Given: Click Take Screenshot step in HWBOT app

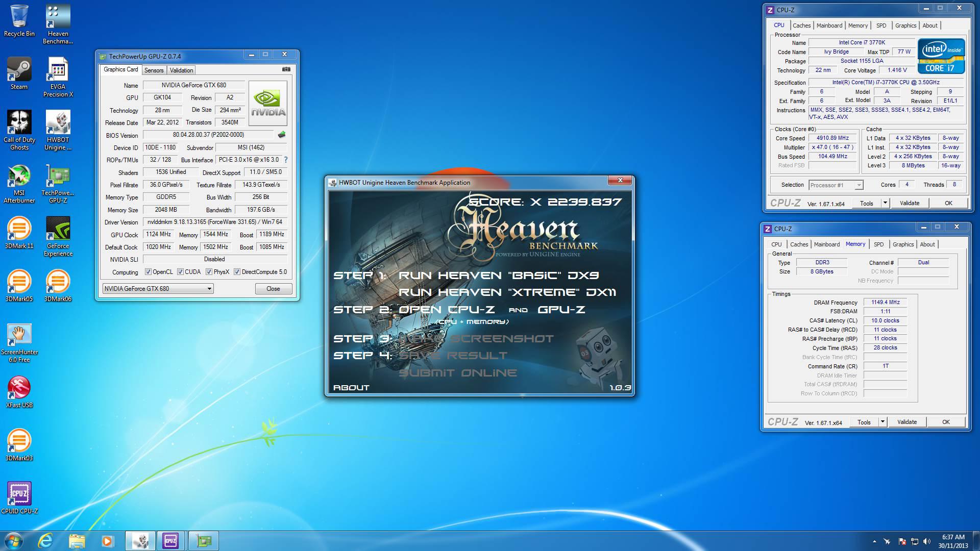Looking at the screenshot, I should (476, 339).
